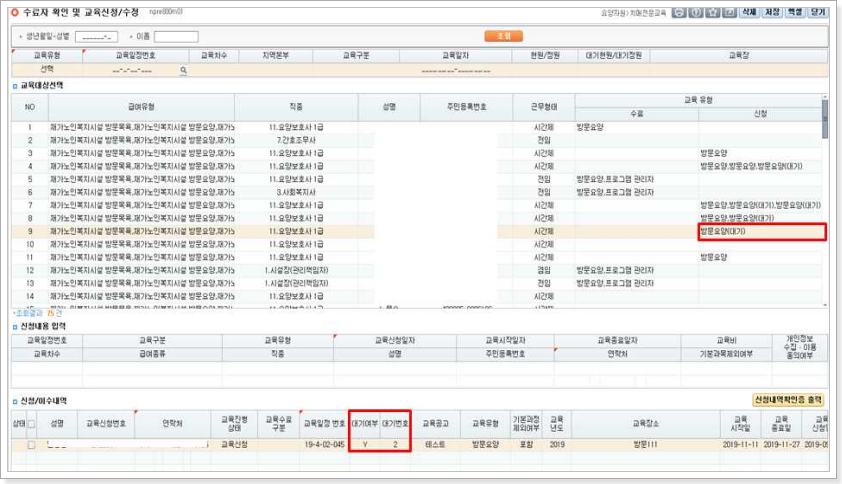The width and height of the screenshot is (842, 484).
Task: Click the scrollbar of the 교육대상선택 grid
Action: click(x=825, y=117)
